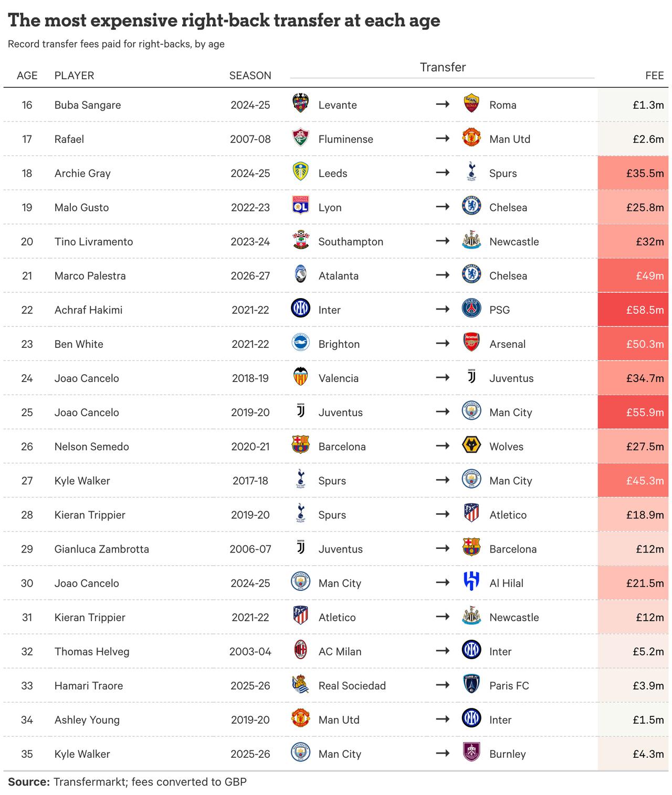Click the AGE column header
This screenshot has width=672, height=795.
(27, 76)
